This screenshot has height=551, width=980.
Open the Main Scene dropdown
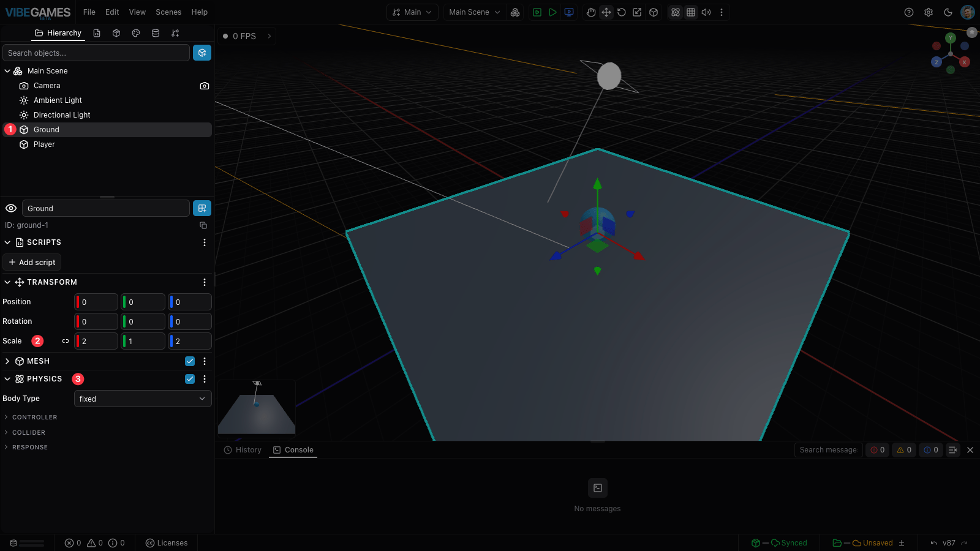click(475, 12)
